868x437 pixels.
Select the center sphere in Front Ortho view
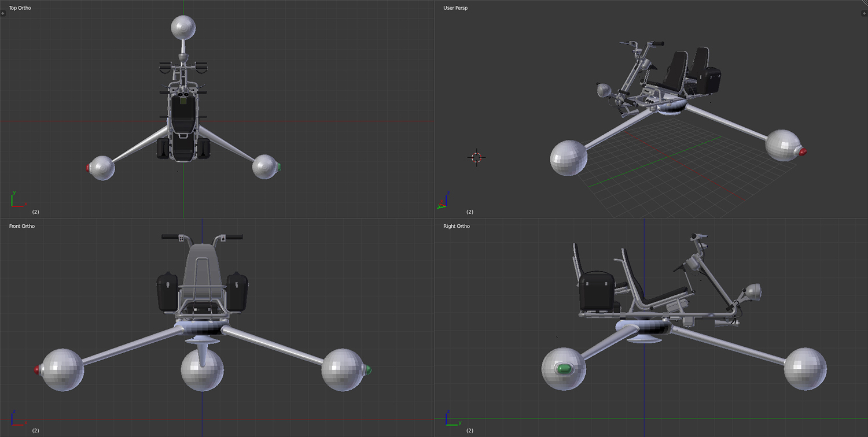[x=201, y=371]
